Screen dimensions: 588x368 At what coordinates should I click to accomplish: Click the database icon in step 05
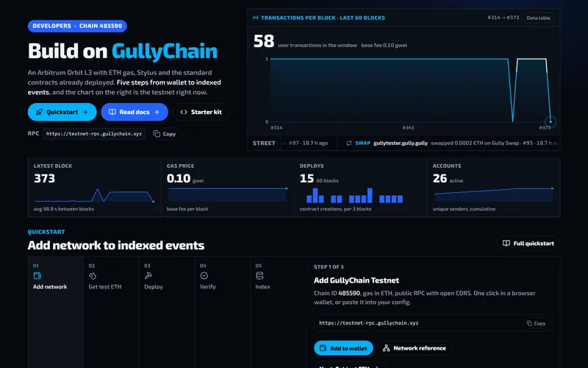pos(259,275)
